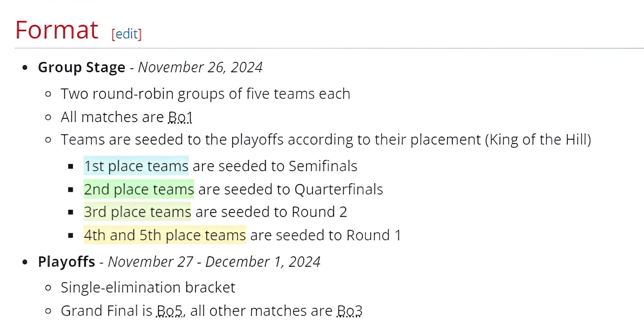Click the yellow-highlighted 4th and 5th place teams
The image size is (644, 336).
(165, 235)
